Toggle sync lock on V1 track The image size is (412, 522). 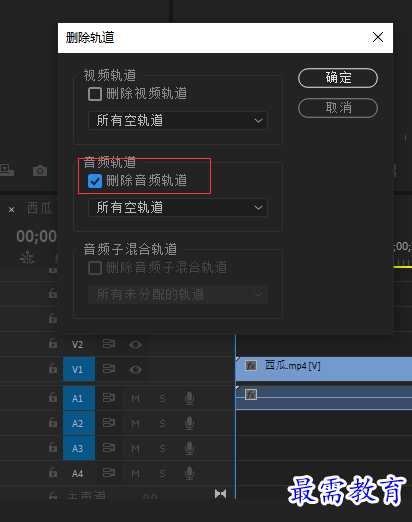[109, 369]
